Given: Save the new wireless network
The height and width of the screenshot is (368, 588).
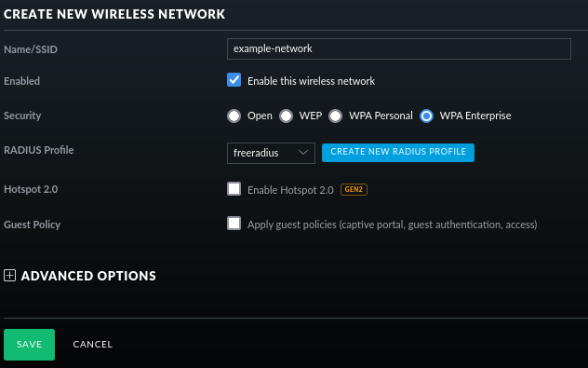Looking at the screenshot, I should tap(29, 345).
